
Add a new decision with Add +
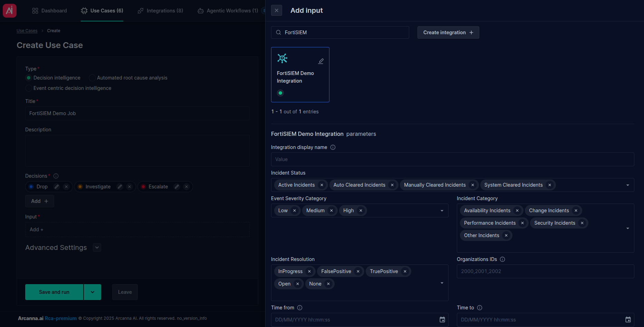tap(40, 201)
